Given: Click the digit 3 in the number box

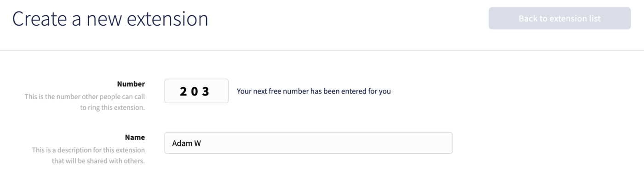Looking at the screenshot, I should 206,91.
